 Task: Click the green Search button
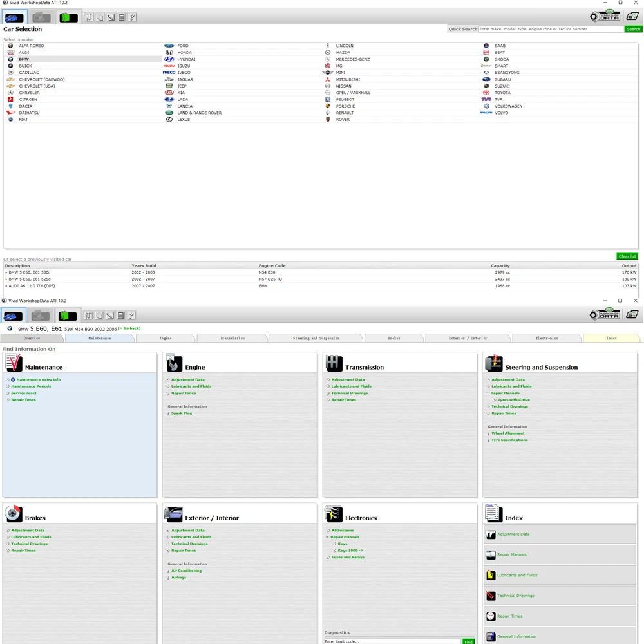[633, 29]
